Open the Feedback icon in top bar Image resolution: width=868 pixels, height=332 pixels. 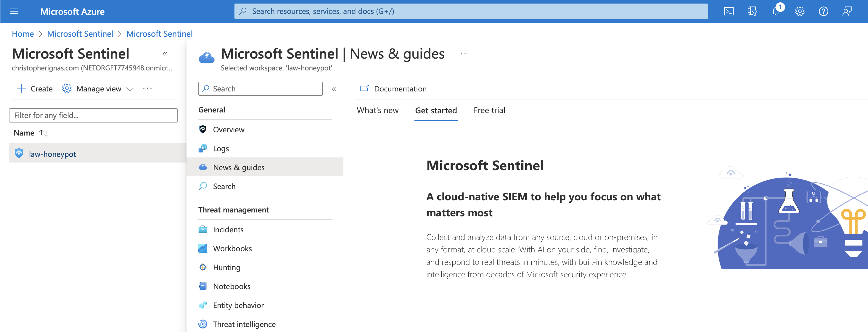(x=847, y=12)
